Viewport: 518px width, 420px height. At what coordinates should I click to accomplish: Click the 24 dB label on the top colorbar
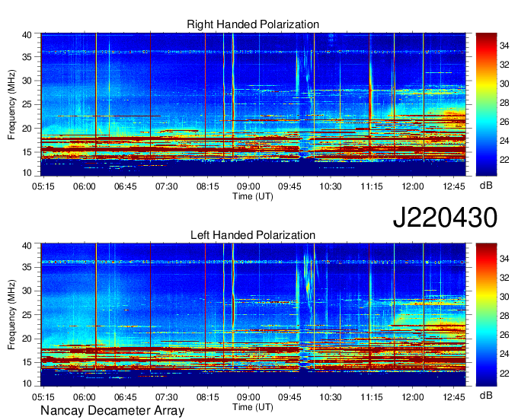[504, 141]
